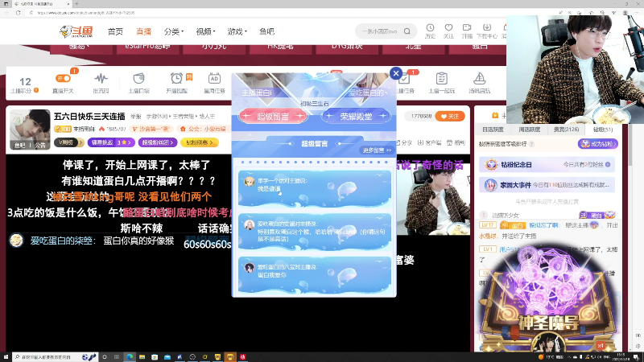
Task: Click the 公会 guild tag
Action: coord(204,129)
